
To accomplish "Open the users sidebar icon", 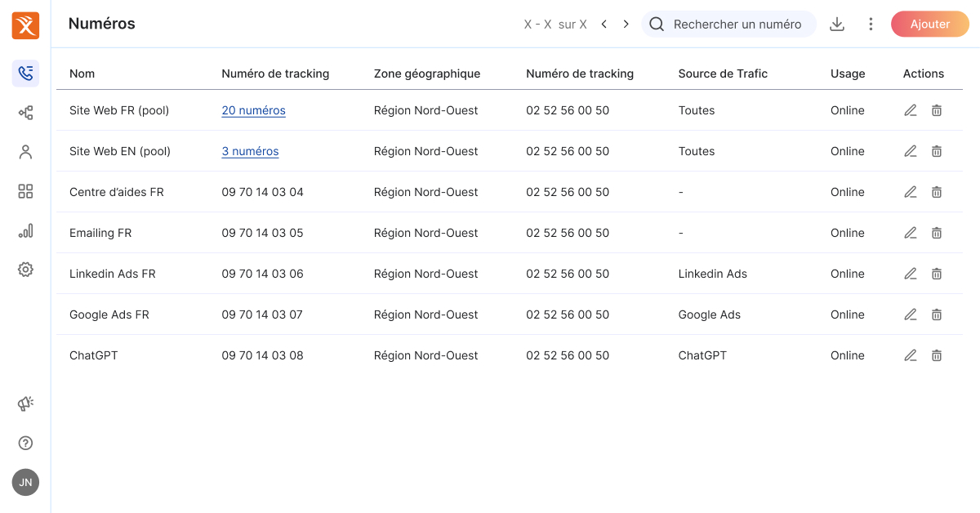I will pyautogui.click(x=25, y=152).
